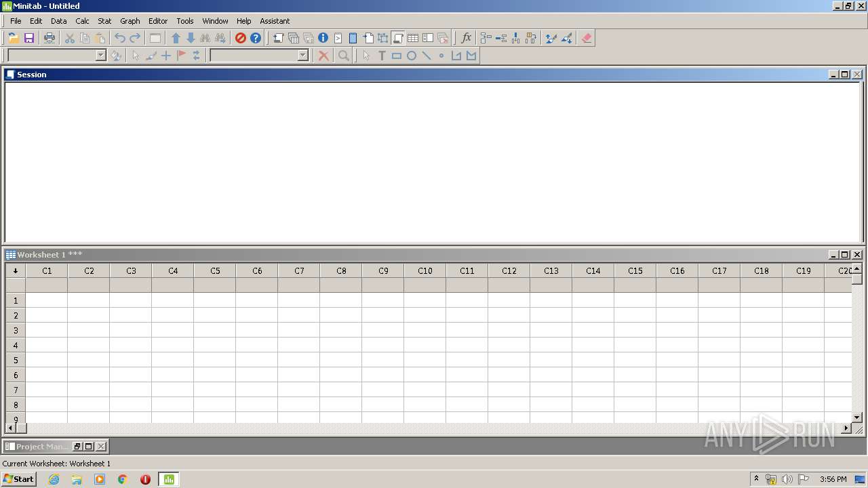Toggle the Current Data Window grid button

[x=413, y=38]
